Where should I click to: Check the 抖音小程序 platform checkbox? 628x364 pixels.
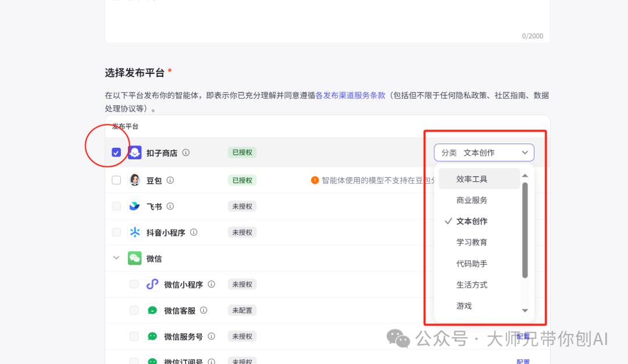(x=116, y=232)
